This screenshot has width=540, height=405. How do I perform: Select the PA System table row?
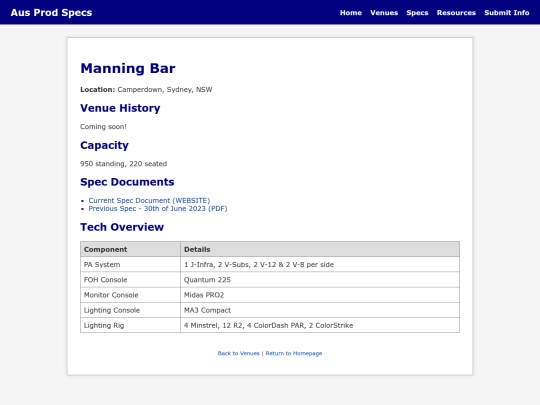coord(270,264)
